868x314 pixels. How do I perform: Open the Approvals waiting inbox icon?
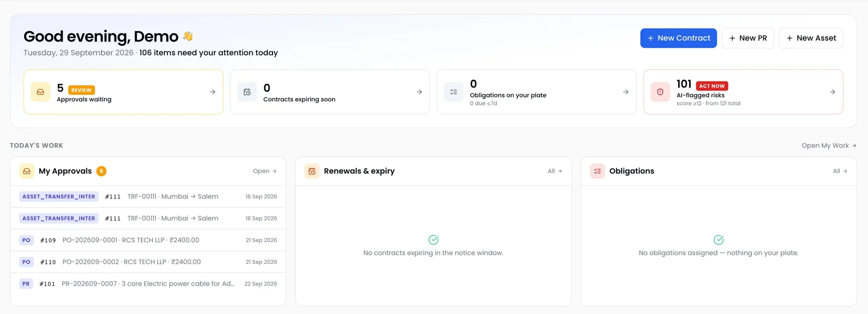[41, 92]
